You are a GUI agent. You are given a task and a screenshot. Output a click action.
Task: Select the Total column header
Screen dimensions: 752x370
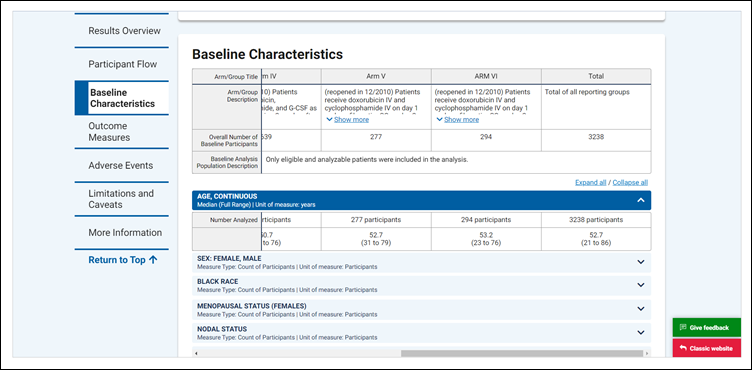point(596,76)
